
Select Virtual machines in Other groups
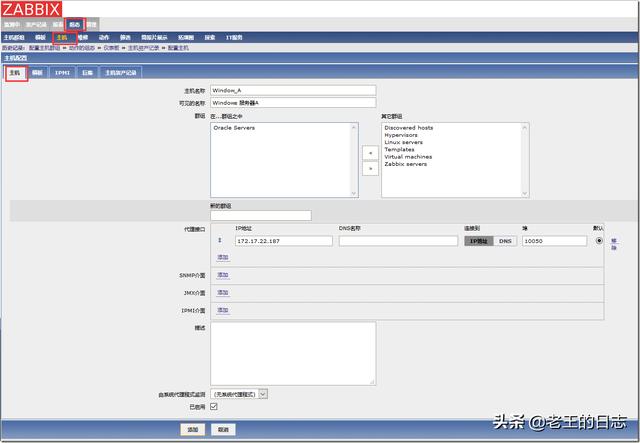click(408, 157)
